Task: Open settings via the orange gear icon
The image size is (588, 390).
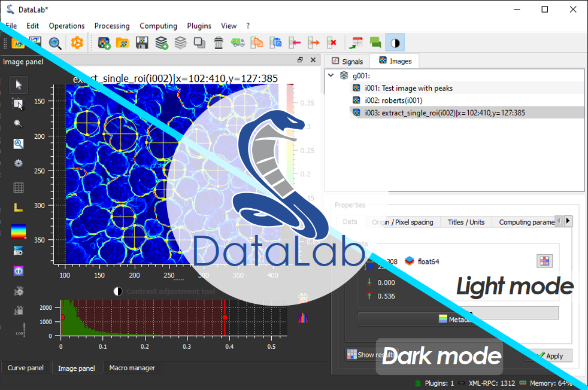Action: coord(77,42)
